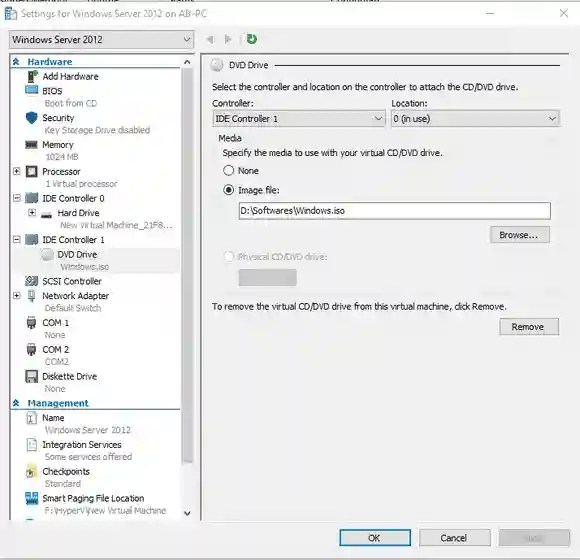The width and height of the screenshot is (580, 560).
Task: Click the Name setting icon
Action: (31, 418)
